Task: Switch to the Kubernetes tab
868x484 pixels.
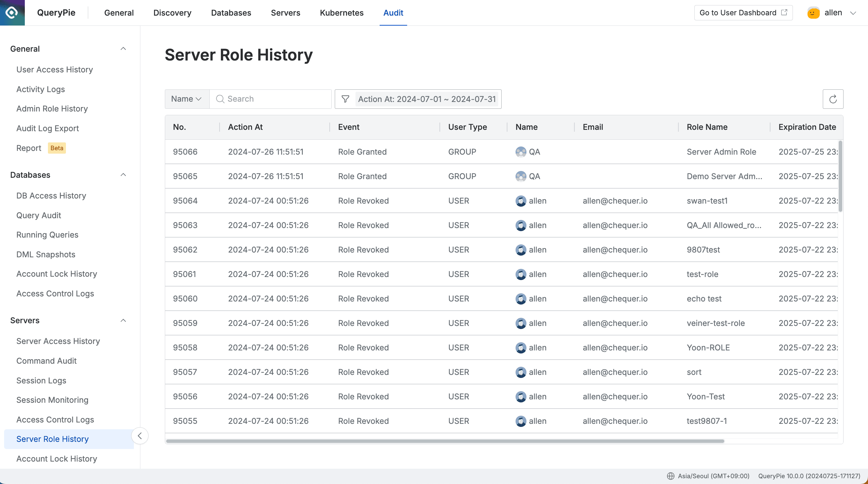Action: 341,13
